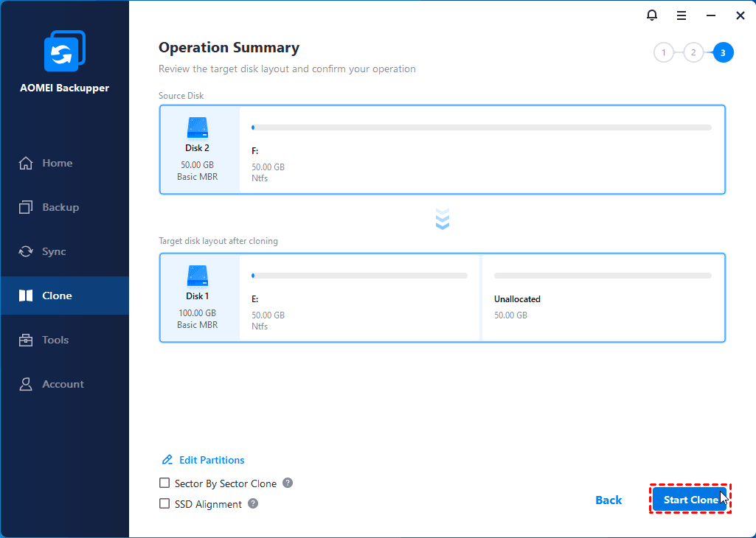Click the AOMEI Backupper logo icon
The image size is (756, 538).
coord(65,51)
